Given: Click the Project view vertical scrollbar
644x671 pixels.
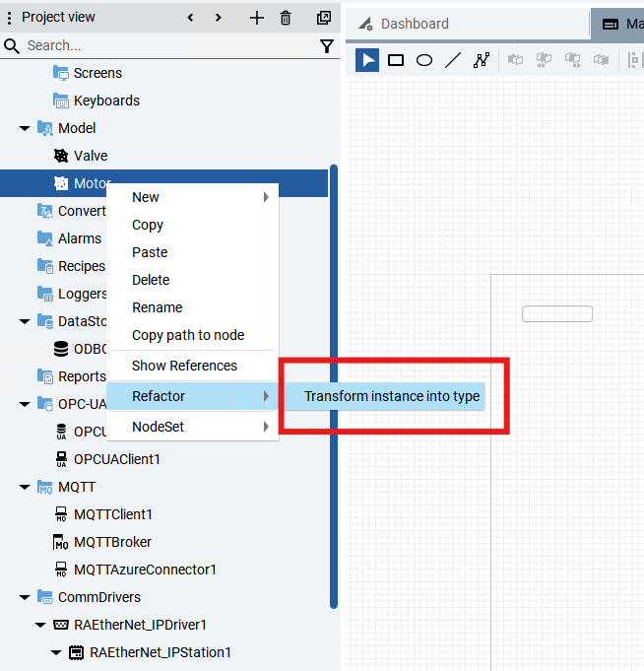Looking at the screenshot, I should [x=334, y=386].
